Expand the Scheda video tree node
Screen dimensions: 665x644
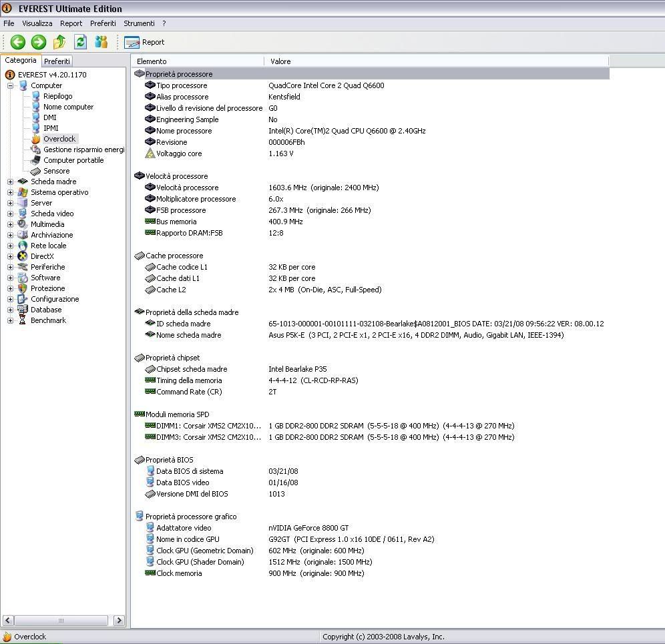click(x=10, y=214)
